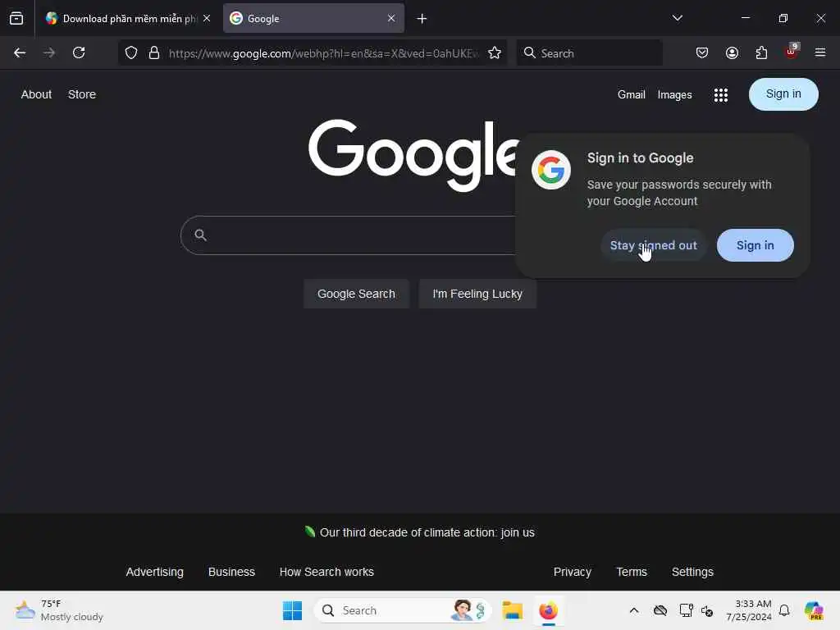Open Settings footer menu

point(692,572)
